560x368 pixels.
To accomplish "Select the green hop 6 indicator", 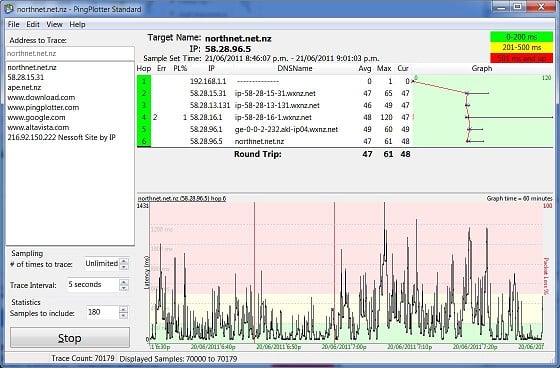I will pyautogui.click(x=144, y=141).
